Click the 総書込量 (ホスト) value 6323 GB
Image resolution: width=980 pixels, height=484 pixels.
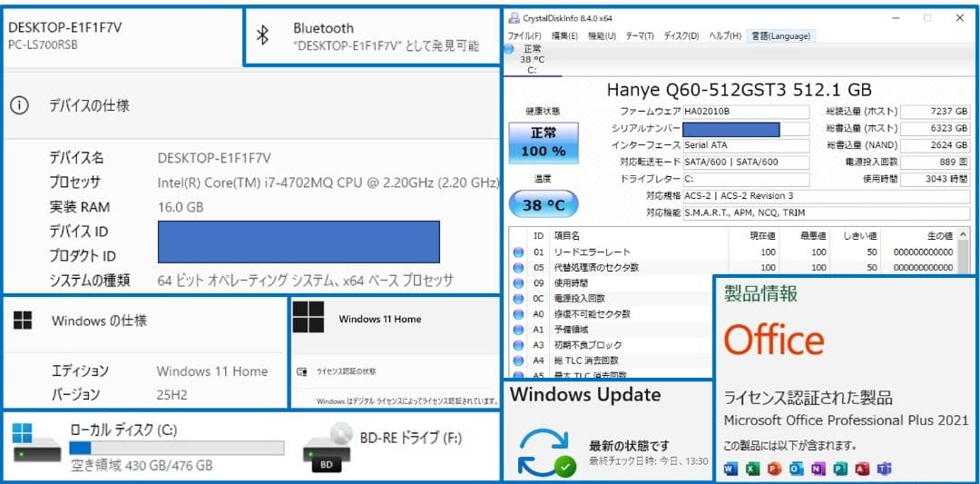click(936, 129)
